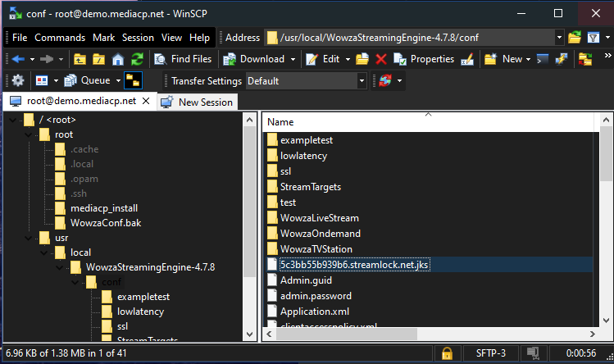
Task: Open the Back history dropdown arrow
Action: pos(33,60)
